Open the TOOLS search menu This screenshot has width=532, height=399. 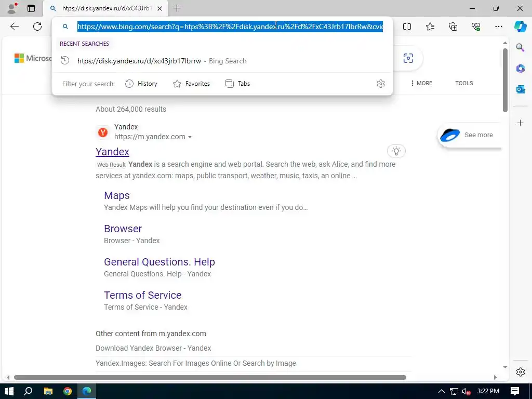coord(464,83)
